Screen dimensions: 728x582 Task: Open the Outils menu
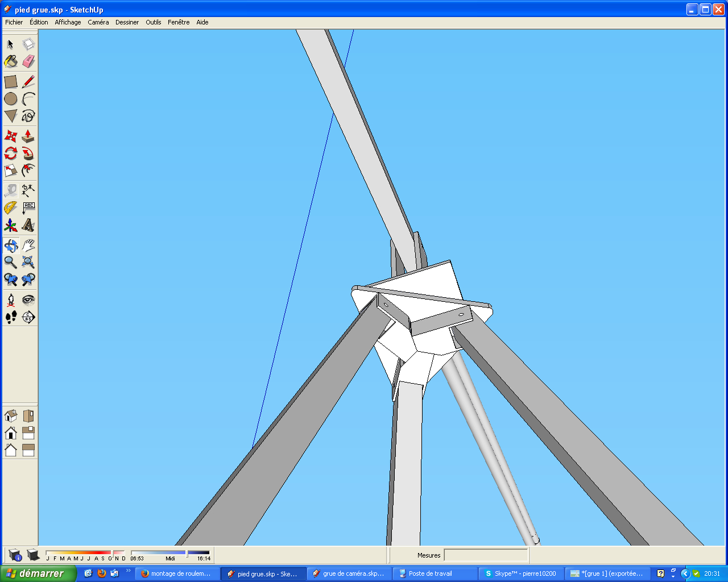coord(154,22)
